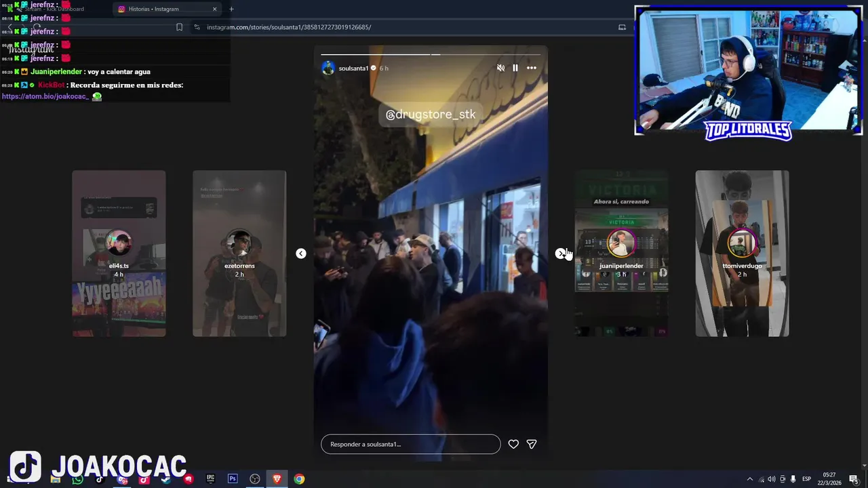The height and width of the screenshot is (488, 868).
Task: Mute or unmute the story audio
Action: pos(500,68)
